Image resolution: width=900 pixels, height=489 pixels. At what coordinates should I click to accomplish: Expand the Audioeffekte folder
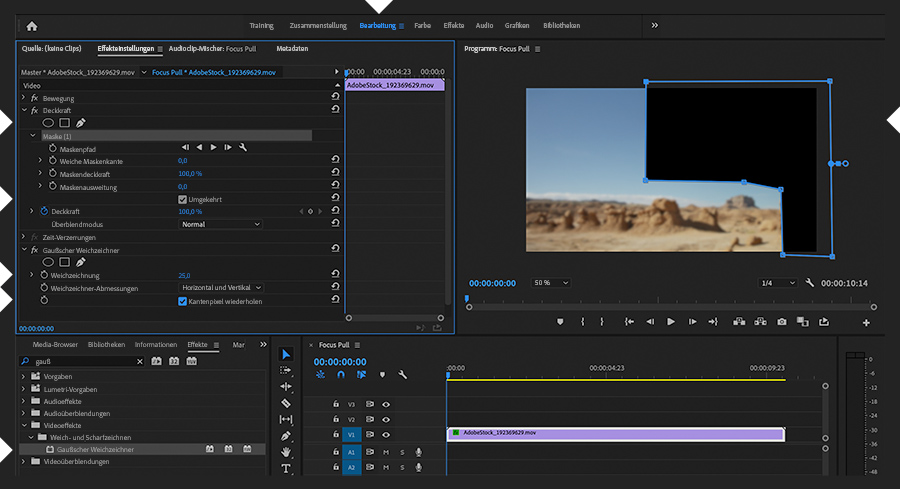[24, 401]
